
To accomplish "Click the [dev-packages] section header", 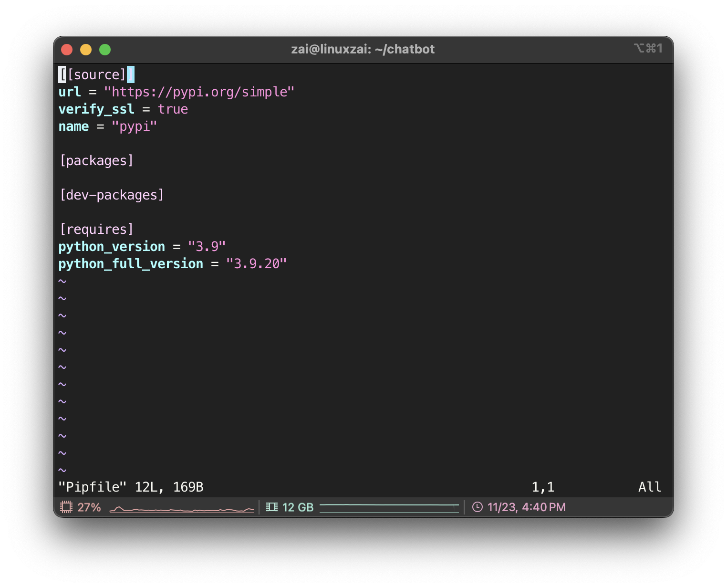I will [111, 195].
